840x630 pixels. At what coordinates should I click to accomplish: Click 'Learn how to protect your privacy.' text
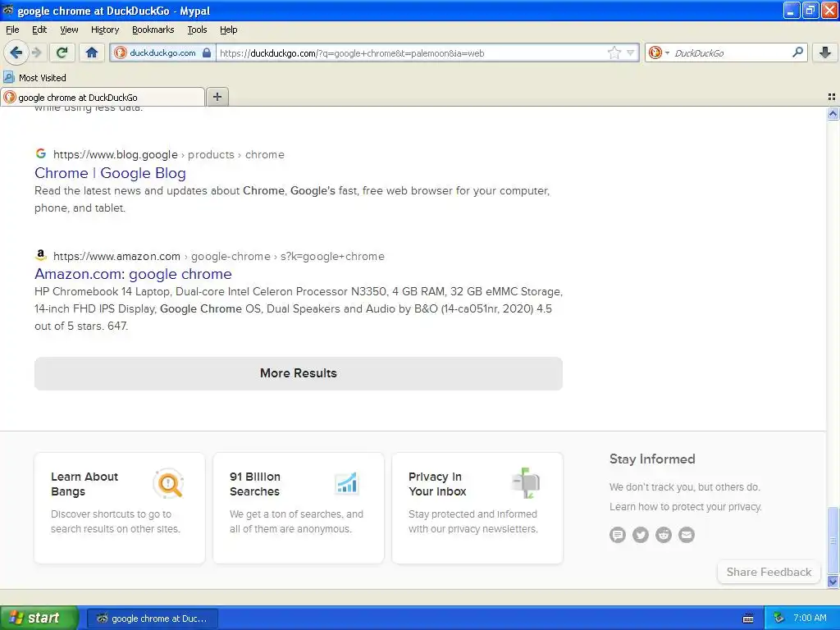[x=685, y=507]
